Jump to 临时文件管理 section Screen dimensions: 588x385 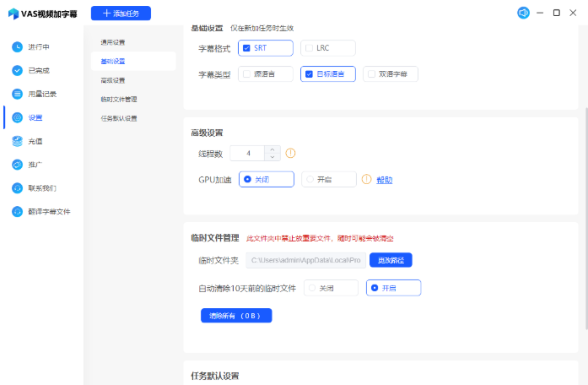click(x=119, y=99)
